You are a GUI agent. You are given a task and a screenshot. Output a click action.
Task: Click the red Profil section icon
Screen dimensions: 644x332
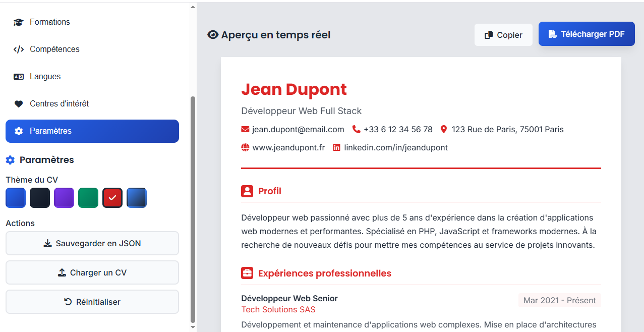pyautogui.click(x=247, y=191)
